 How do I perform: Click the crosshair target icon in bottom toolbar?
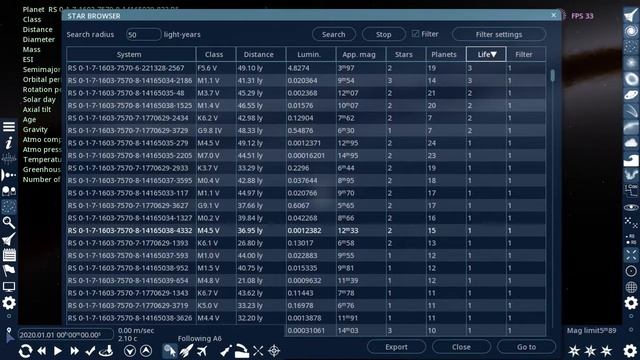click(274, 351)
